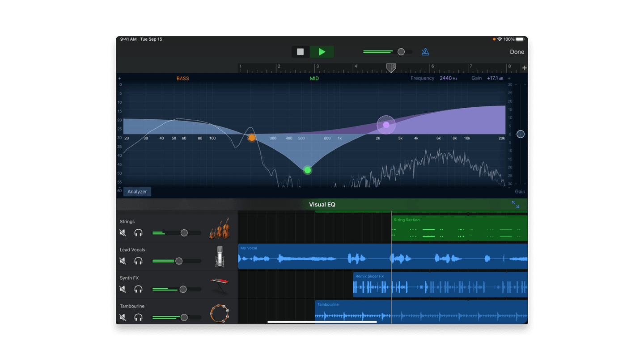Tap the Tambourine instrument icon

[220, 313]
